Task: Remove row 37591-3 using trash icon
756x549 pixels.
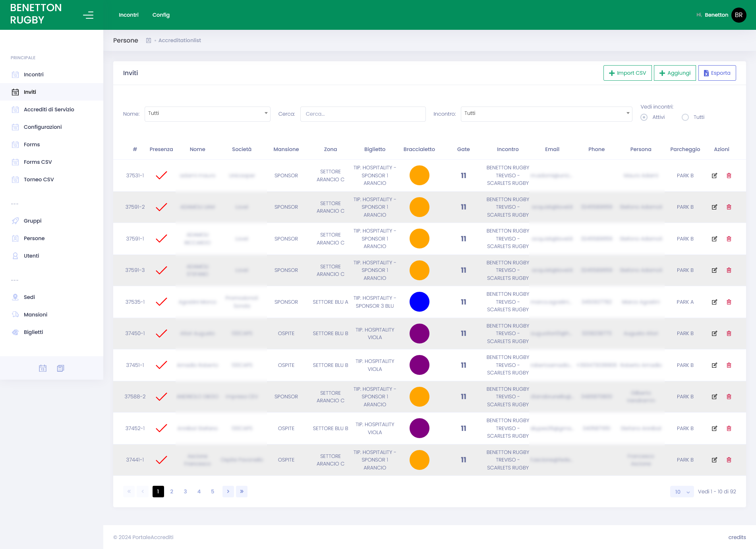Action: point(729,270)
